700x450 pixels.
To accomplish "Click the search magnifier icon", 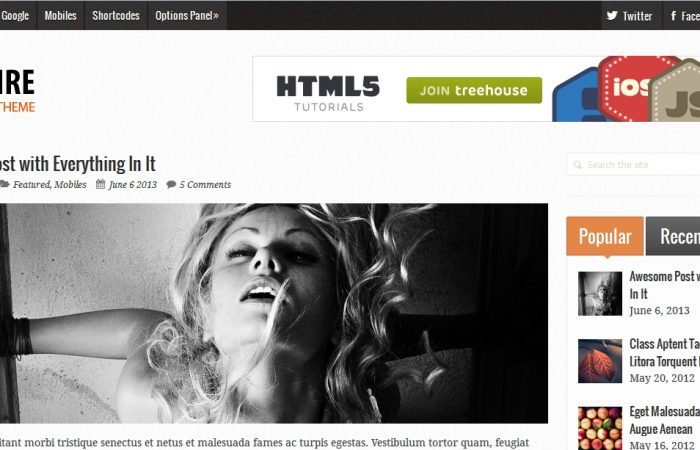I will [578, 165].
